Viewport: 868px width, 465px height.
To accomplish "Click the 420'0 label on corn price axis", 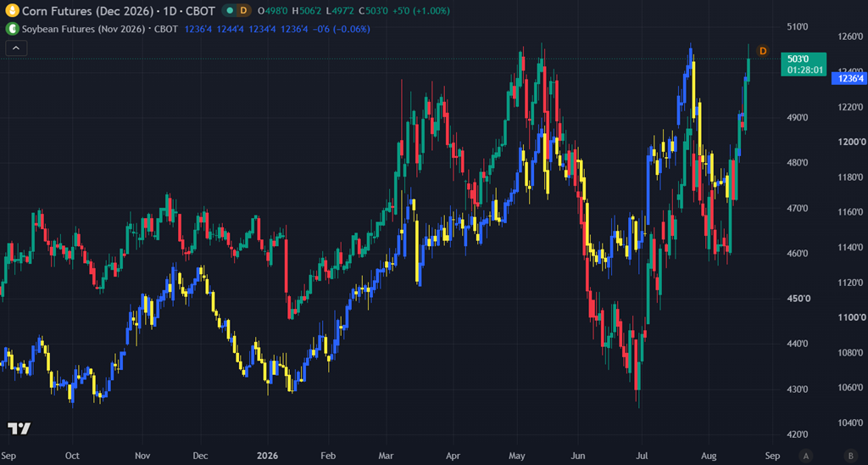I will point(797,434).
